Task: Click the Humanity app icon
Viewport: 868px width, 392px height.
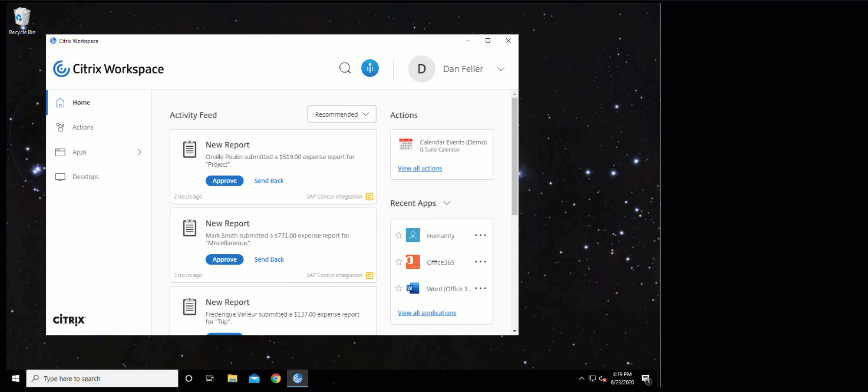Action: 413,235
